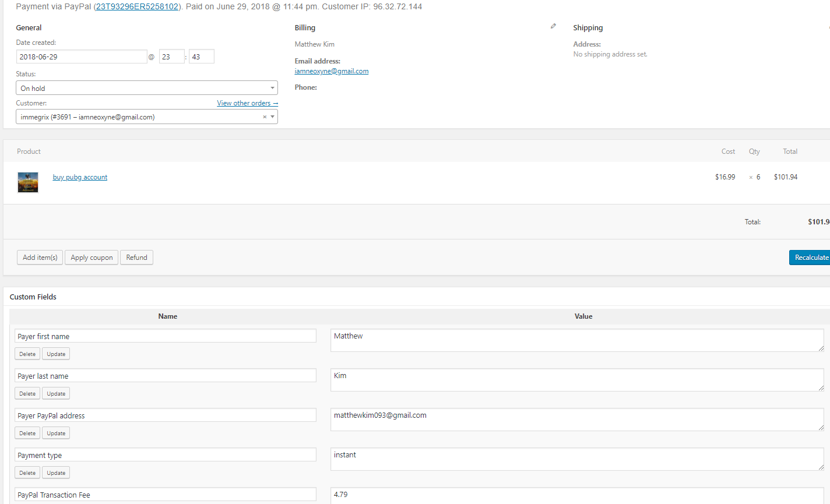Delete the Payment type custom field
The width and height of the screenshot is (830, 504).
click(x=27, y=473)
